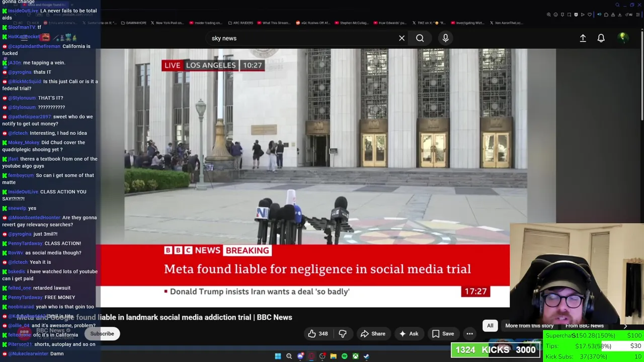Switch to the 'xQc Rushes Off Af...' tab
644x362 pixels.
click(312, 23)
